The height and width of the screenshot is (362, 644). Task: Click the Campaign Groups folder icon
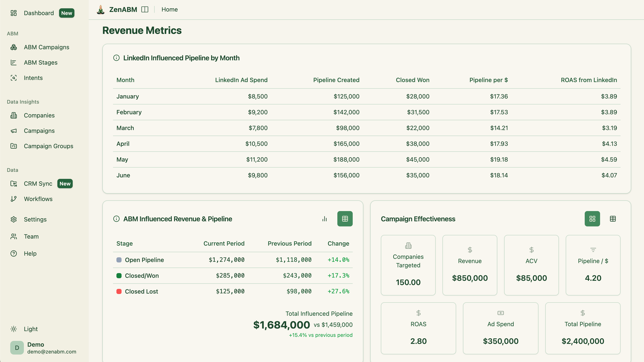pyautogui.click(x=13, y=146)
